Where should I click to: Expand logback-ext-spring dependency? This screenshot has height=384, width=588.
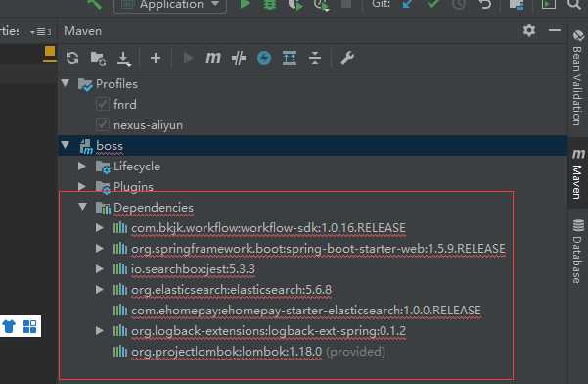coord(100,331)
